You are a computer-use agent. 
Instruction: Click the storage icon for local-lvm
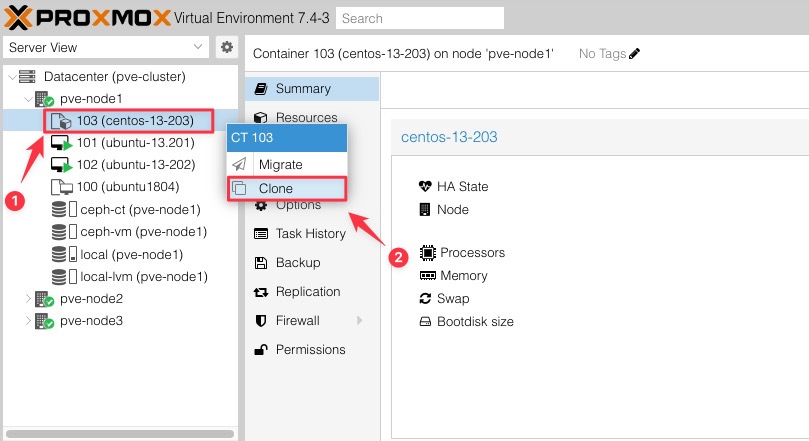point(64,276)
